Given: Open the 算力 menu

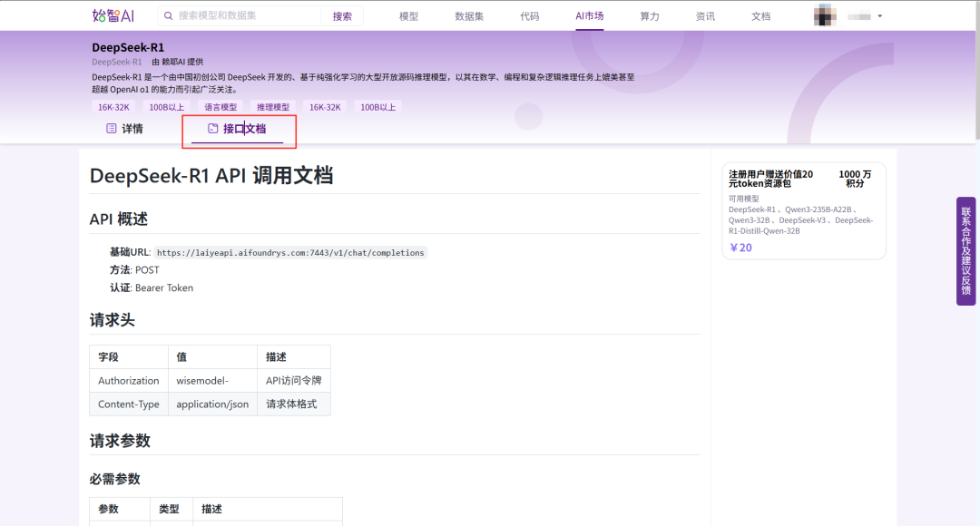Looking at the screenshot, I should 650,16.
